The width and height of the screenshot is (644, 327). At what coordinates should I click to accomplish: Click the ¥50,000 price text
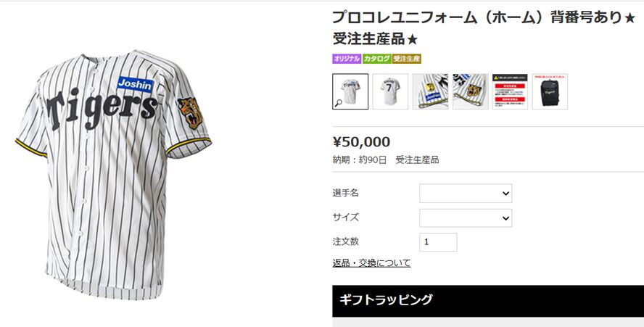(361, 141)
